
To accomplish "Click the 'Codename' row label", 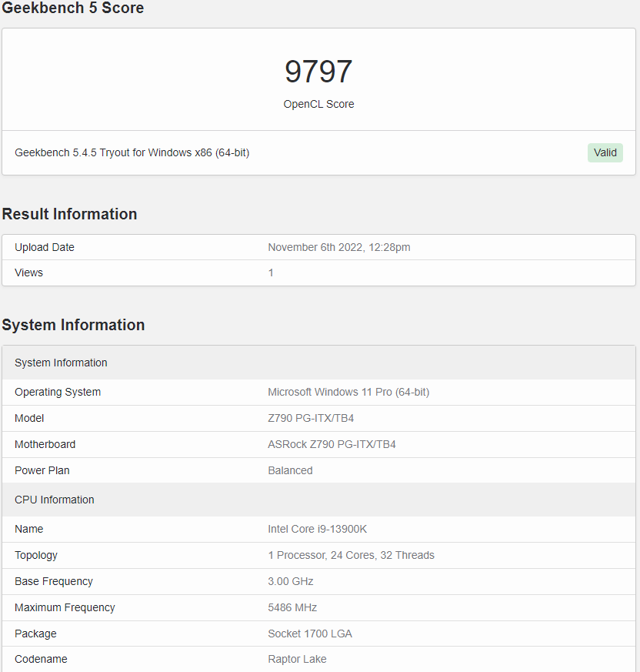I will 41,659.
